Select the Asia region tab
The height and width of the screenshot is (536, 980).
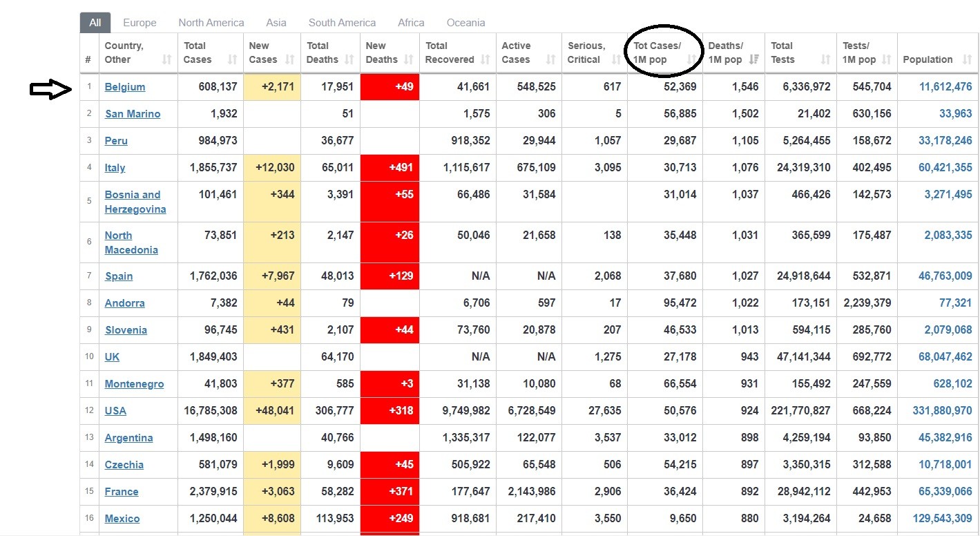(276, 23)
